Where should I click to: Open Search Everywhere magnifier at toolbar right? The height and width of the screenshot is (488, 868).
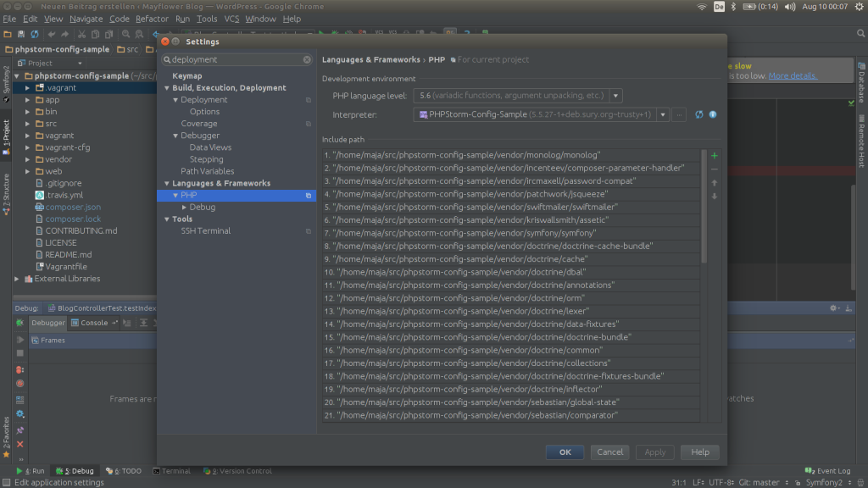[861, 34]
